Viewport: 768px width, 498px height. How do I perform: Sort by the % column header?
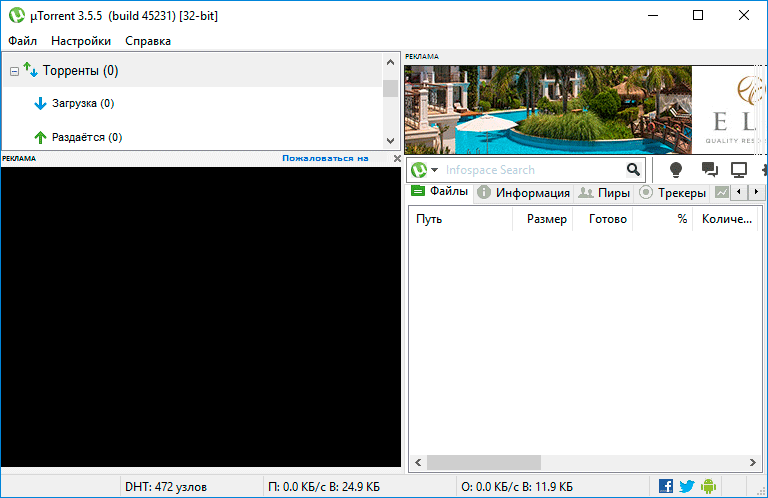[663, 219]
